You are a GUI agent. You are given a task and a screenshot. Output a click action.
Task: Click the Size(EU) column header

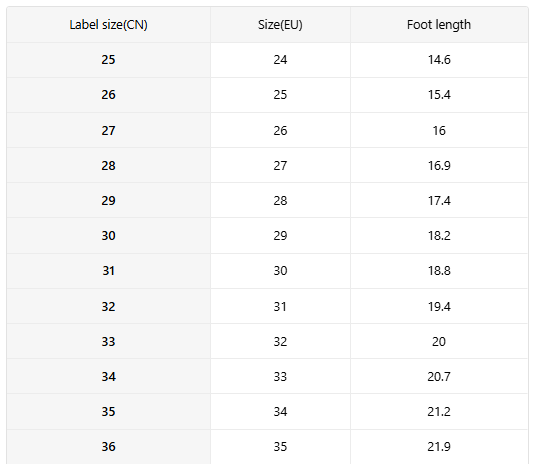[x=280, y=25]
